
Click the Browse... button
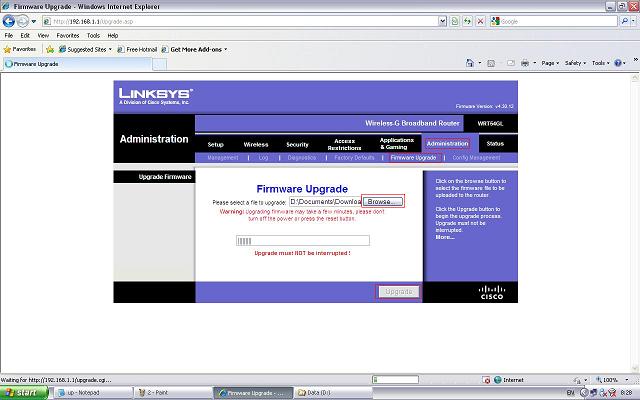point(384,201)
